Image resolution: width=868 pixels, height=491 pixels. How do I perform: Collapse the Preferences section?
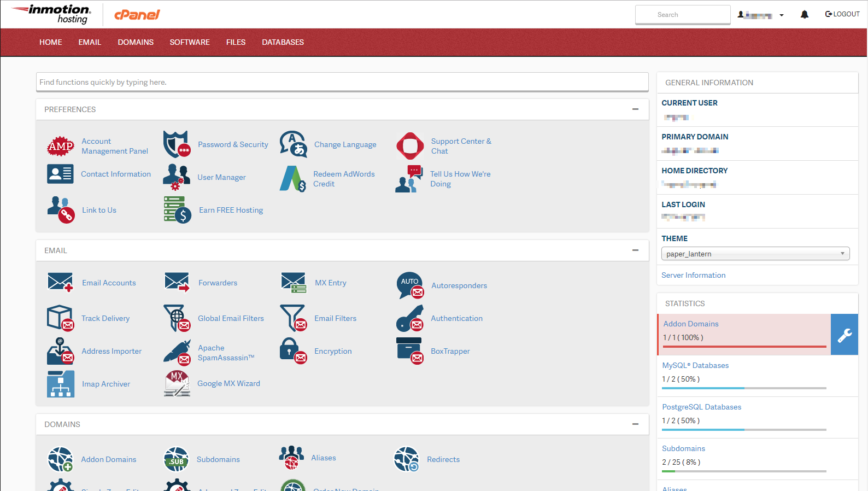point(635,109)
